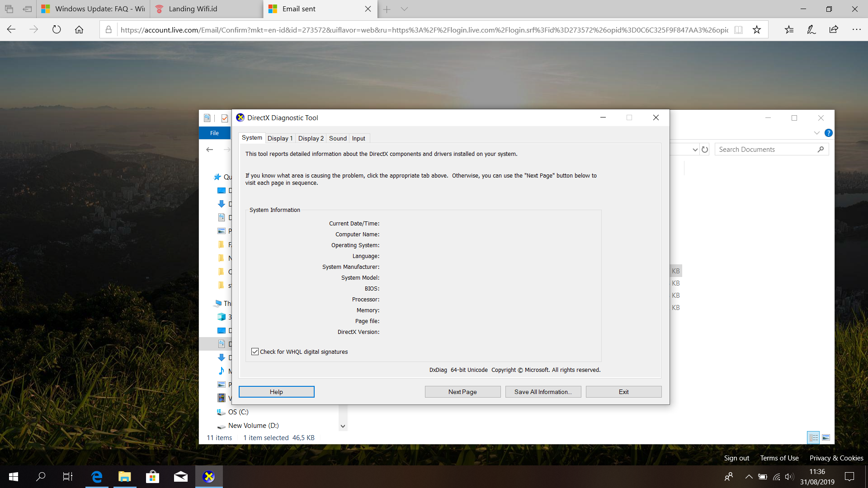
Task: Open the Sound tab in DxDiag
Action: [338, 138]
